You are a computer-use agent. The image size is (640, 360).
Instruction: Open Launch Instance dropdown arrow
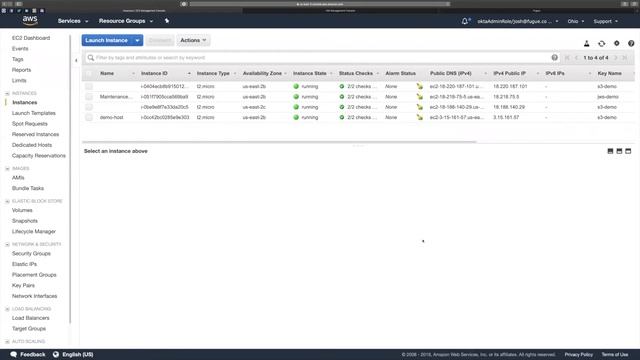click(138, 40)
